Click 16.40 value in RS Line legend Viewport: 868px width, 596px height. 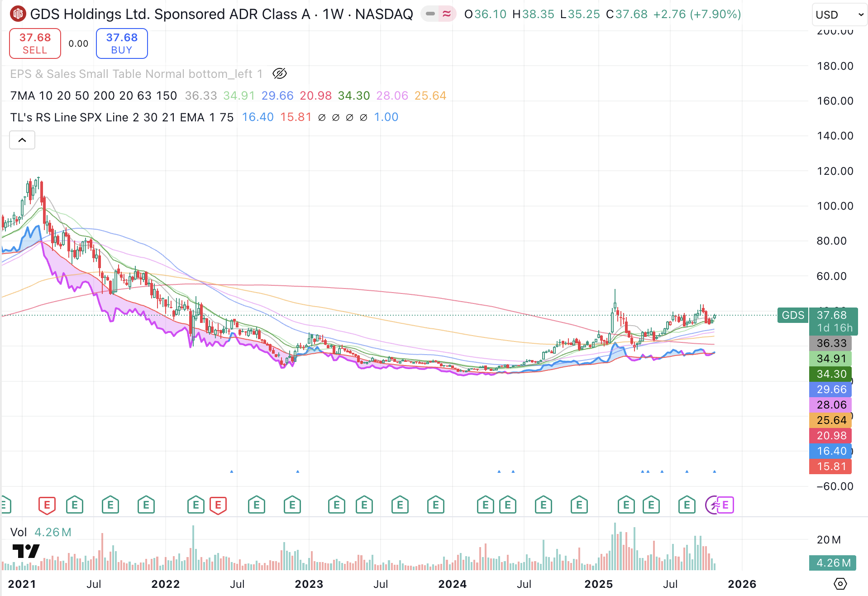click(x=258, y=117)
